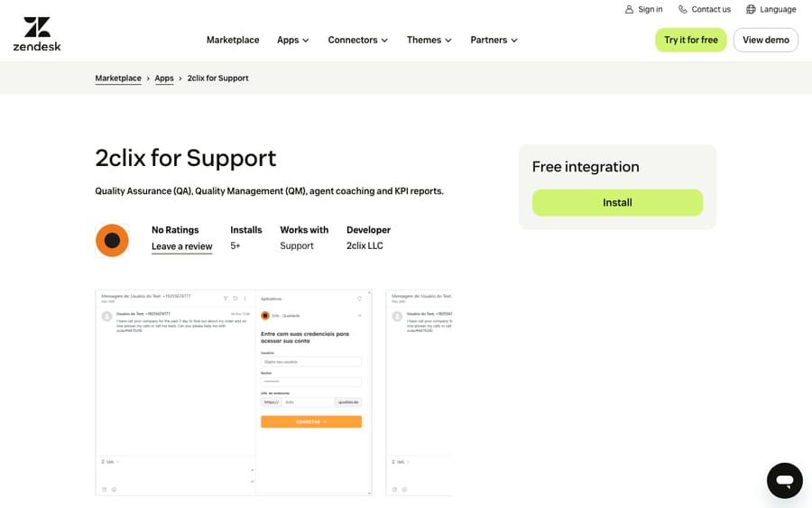Expand the Themes dropdown menu

pyautogui.click(x=429, y=40)
